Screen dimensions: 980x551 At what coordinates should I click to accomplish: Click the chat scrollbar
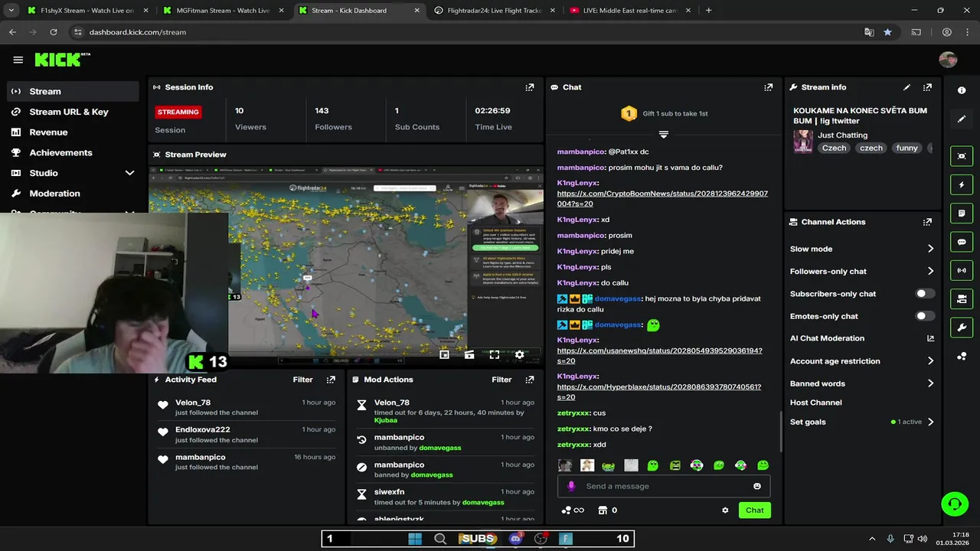click(x=780, y=432)
